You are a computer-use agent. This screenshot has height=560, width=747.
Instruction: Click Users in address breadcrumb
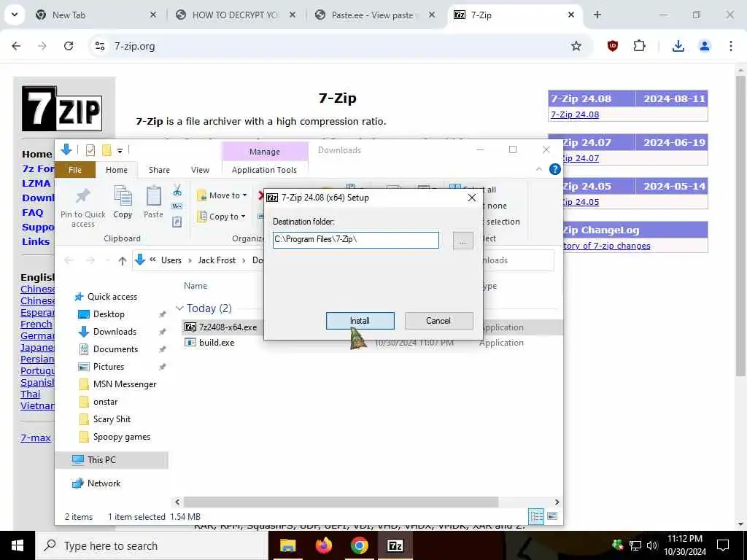(171, 260)
